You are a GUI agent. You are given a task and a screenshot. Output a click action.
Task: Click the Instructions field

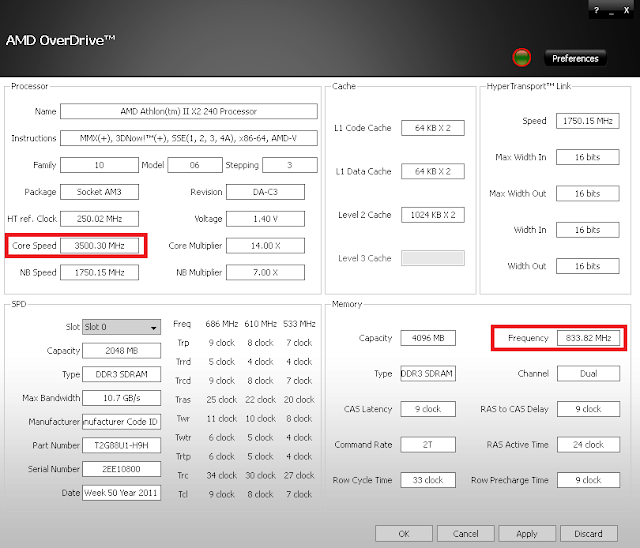[x=189, y=138]
